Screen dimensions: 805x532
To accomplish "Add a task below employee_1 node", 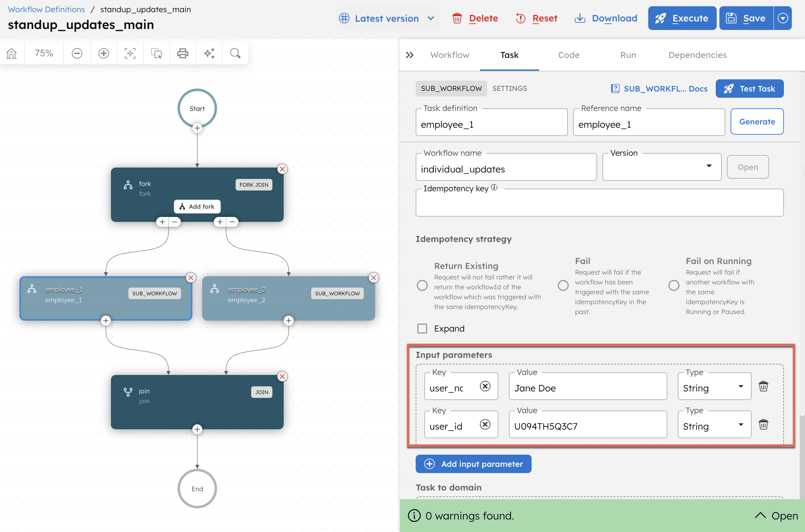I will [x=106, y=320].
